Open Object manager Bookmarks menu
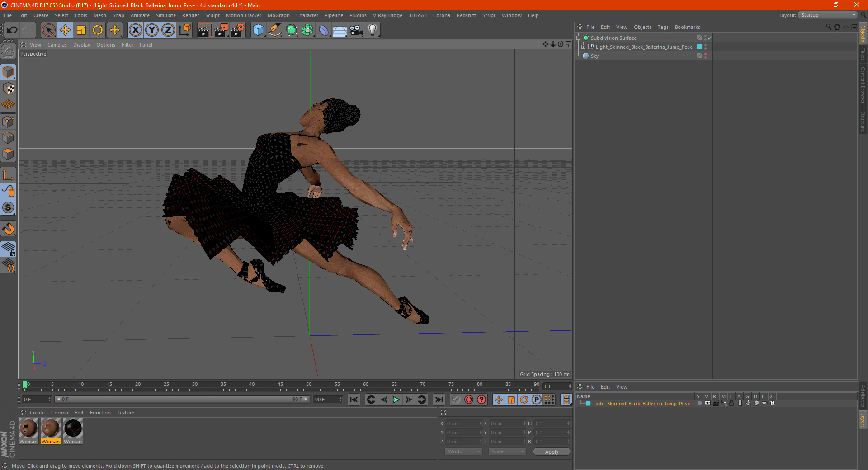Image resolution: width=868 pixels, height=470 pixels. click(x=687, y=27)
